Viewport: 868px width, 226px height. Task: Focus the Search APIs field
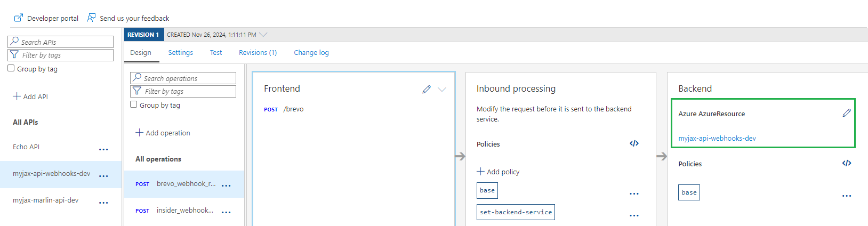coord(60,42)
